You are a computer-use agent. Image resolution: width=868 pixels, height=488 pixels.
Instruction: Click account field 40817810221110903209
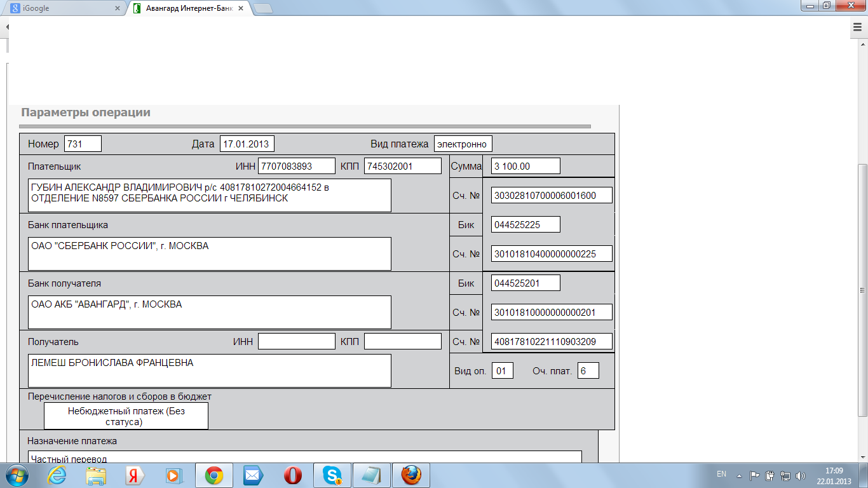click(x=552, y=341)
